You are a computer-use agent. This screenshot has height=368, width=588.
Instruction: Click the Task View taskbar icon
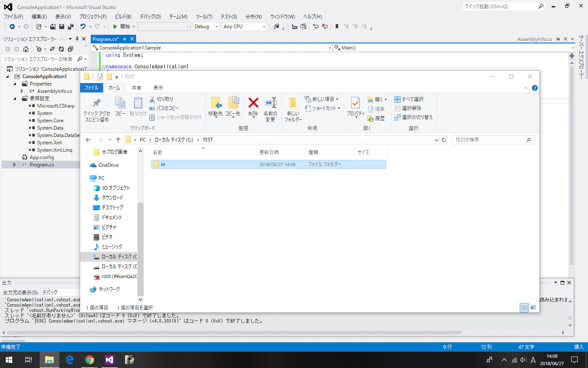(29, 360)
